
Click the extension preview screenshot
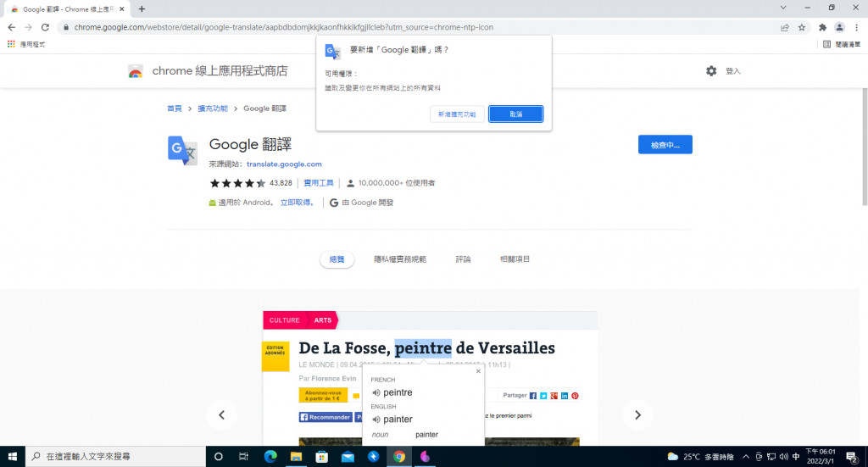[430, 378]
